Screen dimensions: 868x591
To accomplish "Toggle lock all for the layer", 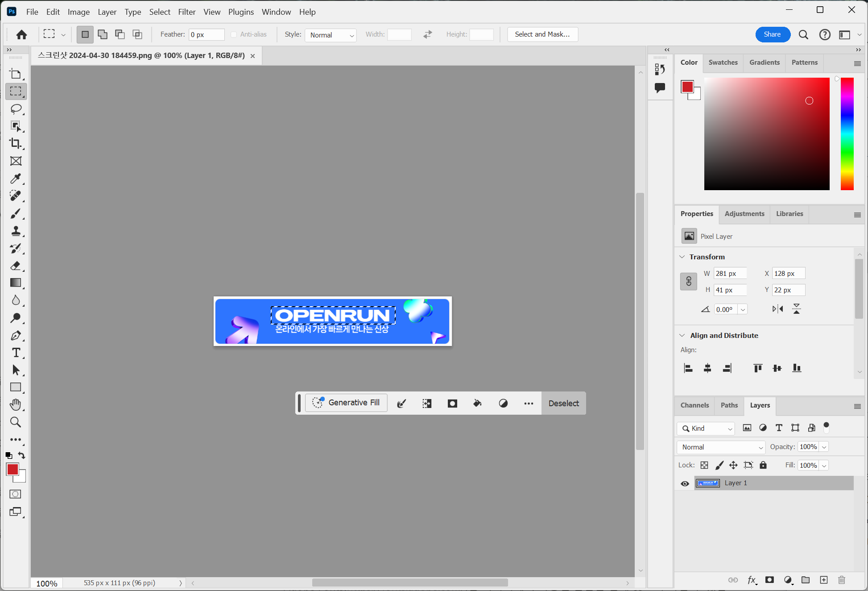I will (763, 465).
